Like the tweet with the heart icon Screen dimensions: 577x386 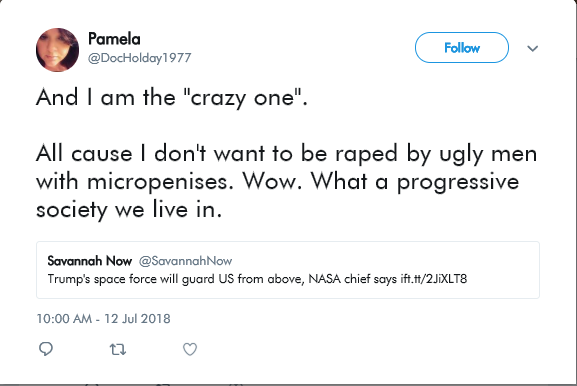point(190,349)
